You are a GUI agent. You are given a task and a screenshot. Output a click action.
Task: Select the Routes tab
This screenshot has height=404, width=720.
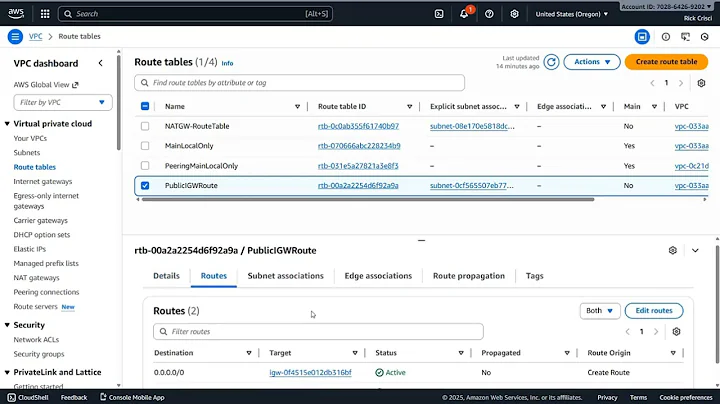click(x=214, y=276)
